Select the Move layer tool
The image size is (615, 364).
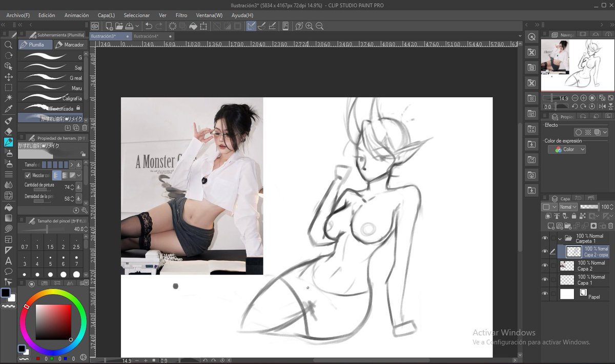(8, 77)
